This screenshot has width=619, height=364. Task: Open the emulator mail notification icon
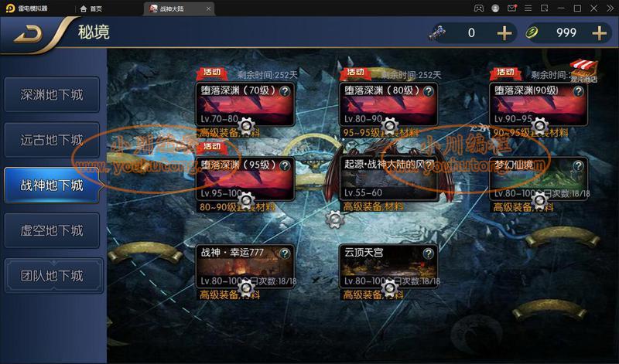(x=511, y=9)
